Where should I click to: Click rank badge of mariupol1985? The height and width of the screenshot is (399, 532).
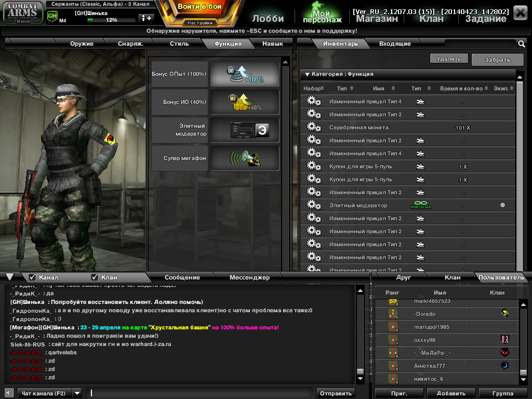point(393,327)
